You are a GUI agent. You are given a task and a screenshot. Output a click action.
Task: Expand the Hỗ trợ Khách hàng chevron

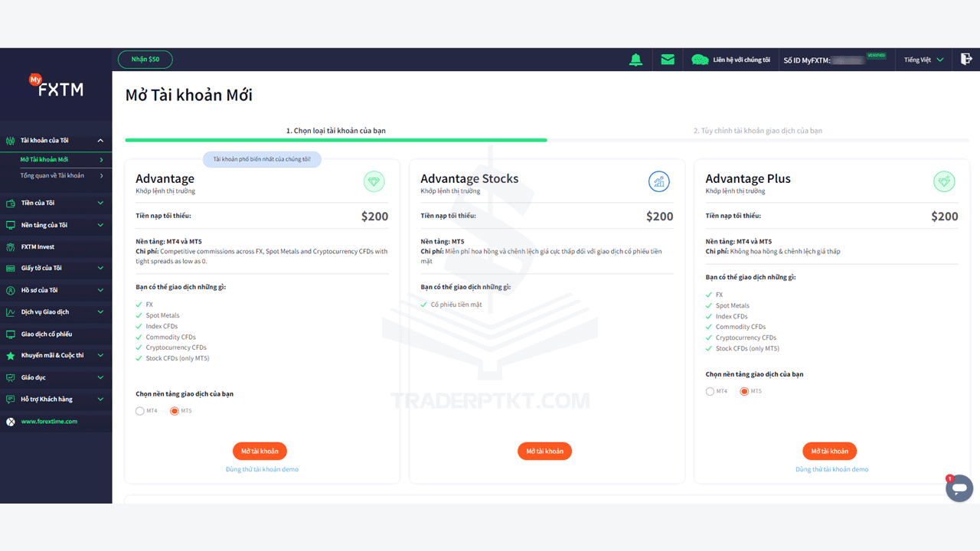[100, 399]
